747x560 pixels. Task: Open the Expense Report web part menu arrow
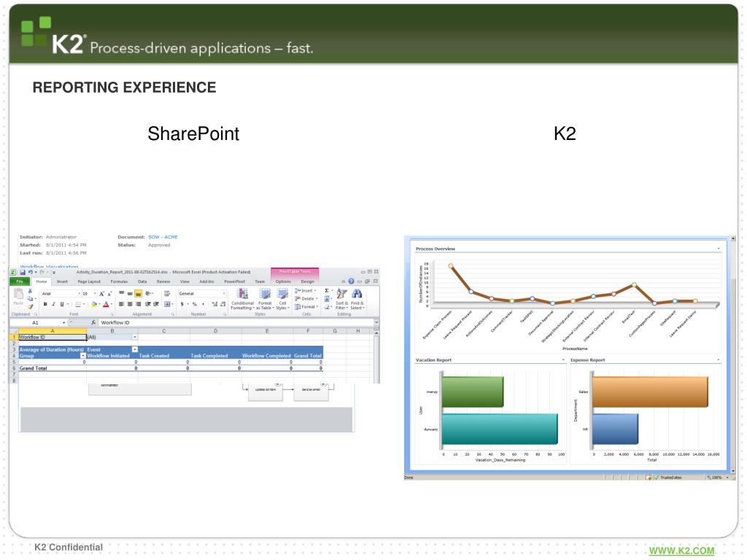pos(719,360)
